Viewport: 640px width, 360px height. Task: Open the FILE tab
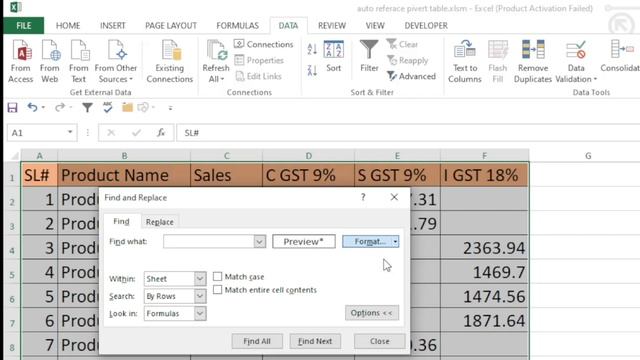24,26
